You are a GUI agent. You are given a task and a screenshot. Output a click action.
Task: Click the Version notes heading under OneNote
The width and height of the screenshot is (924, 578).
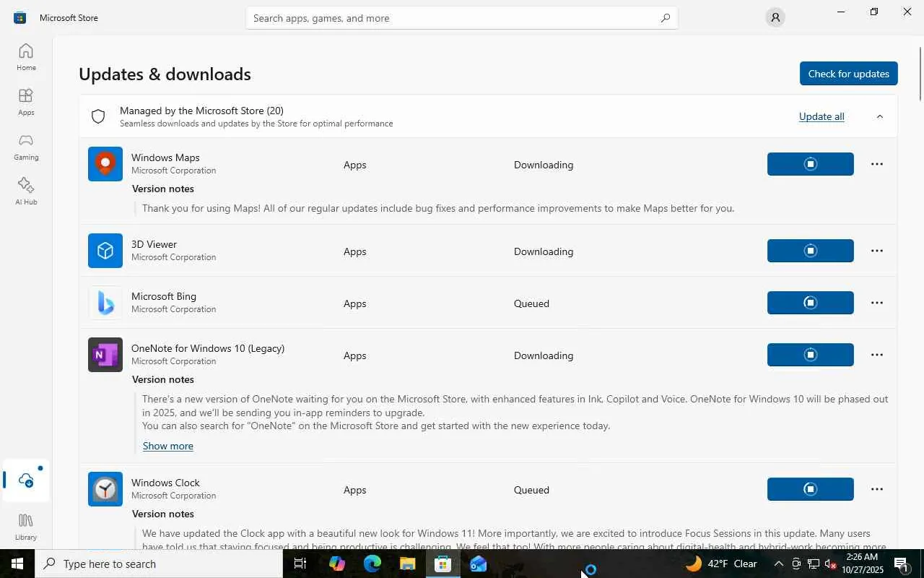pyautogui.click(x=163, y=379)
